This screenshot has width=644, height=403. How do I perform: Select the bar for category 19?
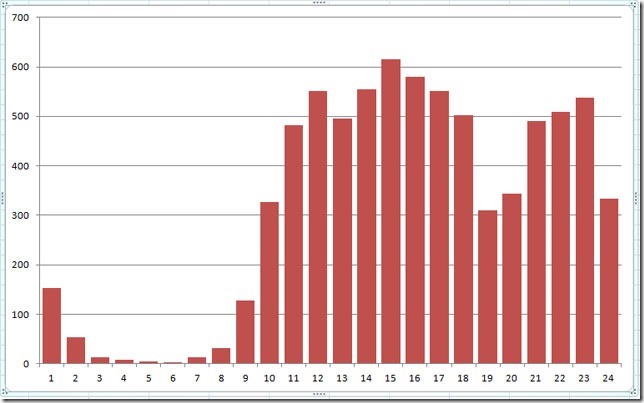coord(487,287)
